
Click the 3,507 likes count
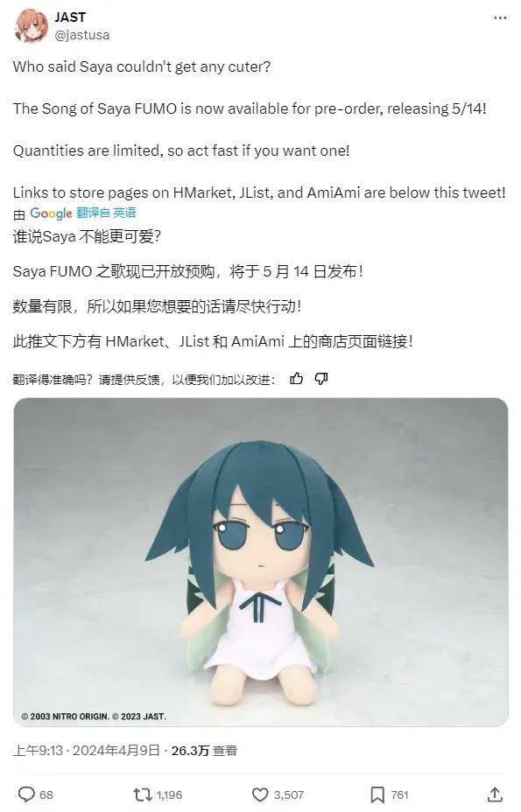pyautogui.click(x=289, y=794)
